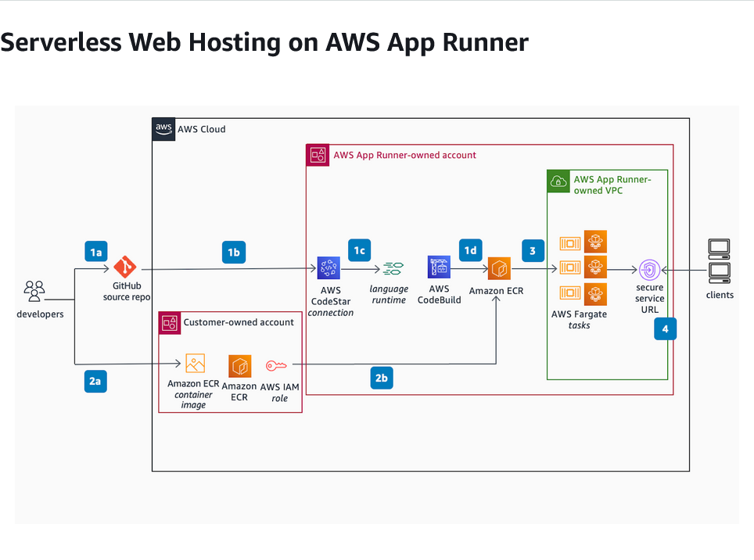Click the Serverless Web Hosting title text
Image resolution: width=754 pixels, height=560 pixels.
(x=264, y=43)
